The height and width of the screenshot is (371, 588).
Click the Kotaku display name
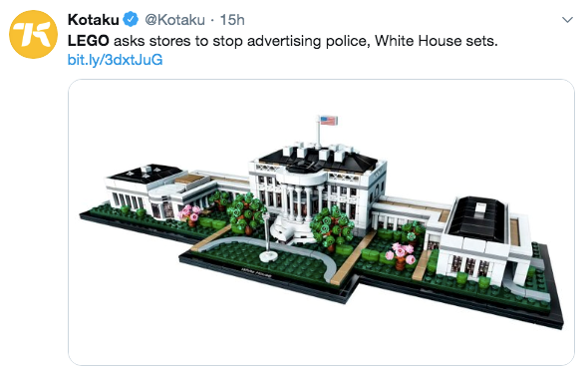click(x=94, y=20)
